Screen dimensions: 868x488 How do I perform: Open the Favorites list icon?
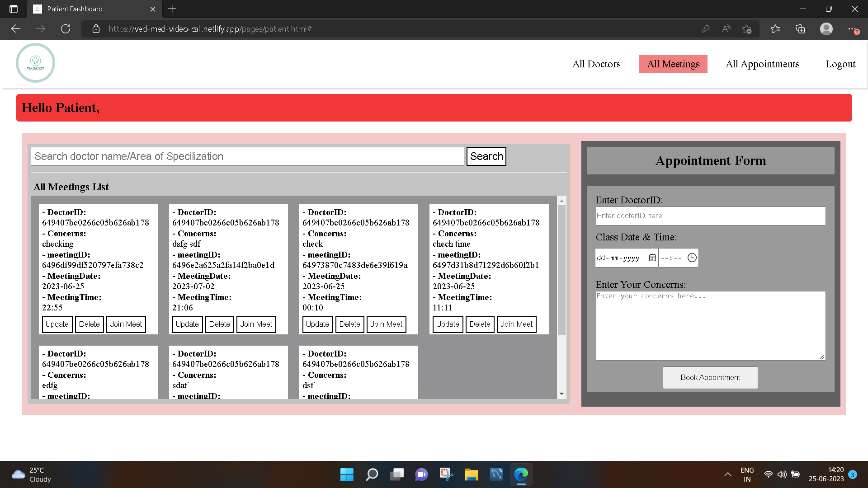point(775,29)
